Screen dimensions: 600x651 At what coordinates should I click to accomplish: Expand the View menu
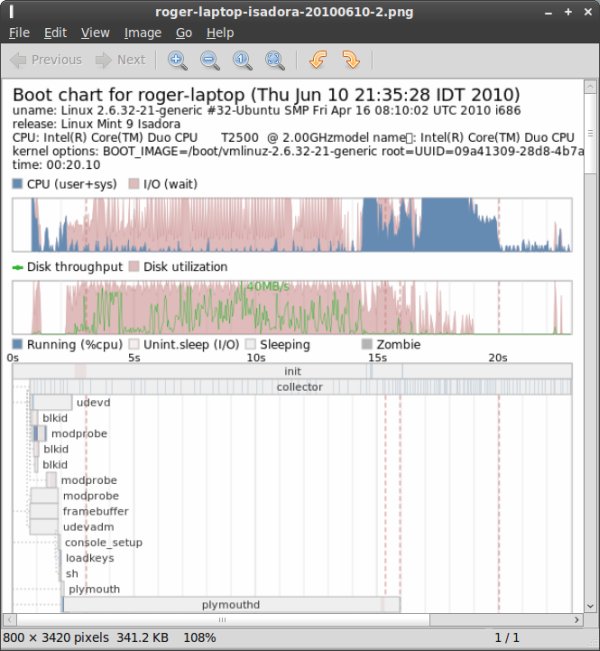[x=95, y=33]
